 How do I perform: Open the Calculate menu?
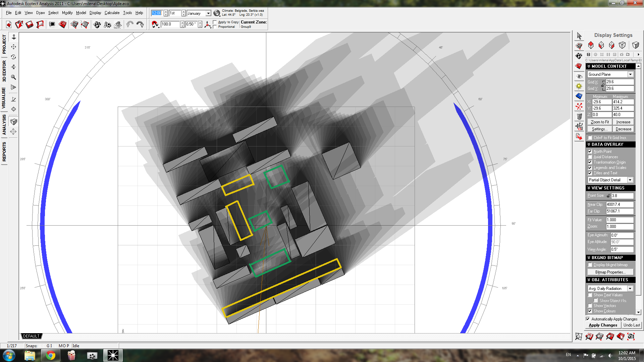[112, 13]
